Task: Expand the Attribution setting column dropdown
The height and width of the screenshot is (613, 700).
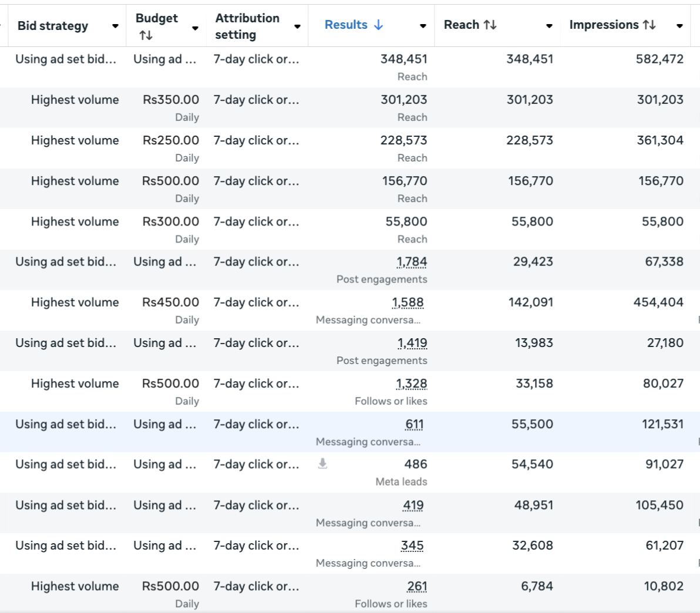Action: 297,26
